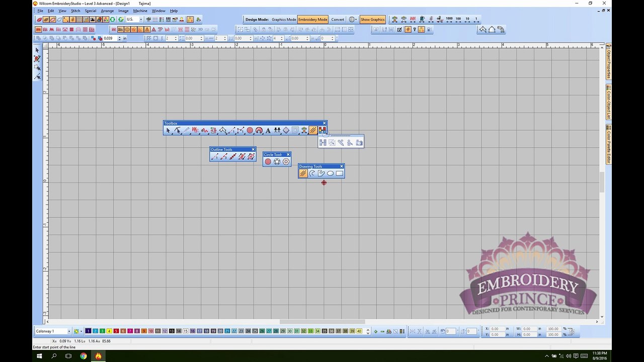The image size is (644, 362).
Task: Close the Outline Tools floating toolbar
Action: pyautogui.click(x=253, y=149)
